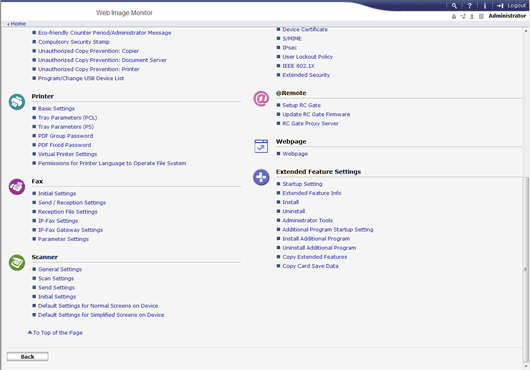Open Permissions for Printer Language to Operate File System

click(112, 163)
